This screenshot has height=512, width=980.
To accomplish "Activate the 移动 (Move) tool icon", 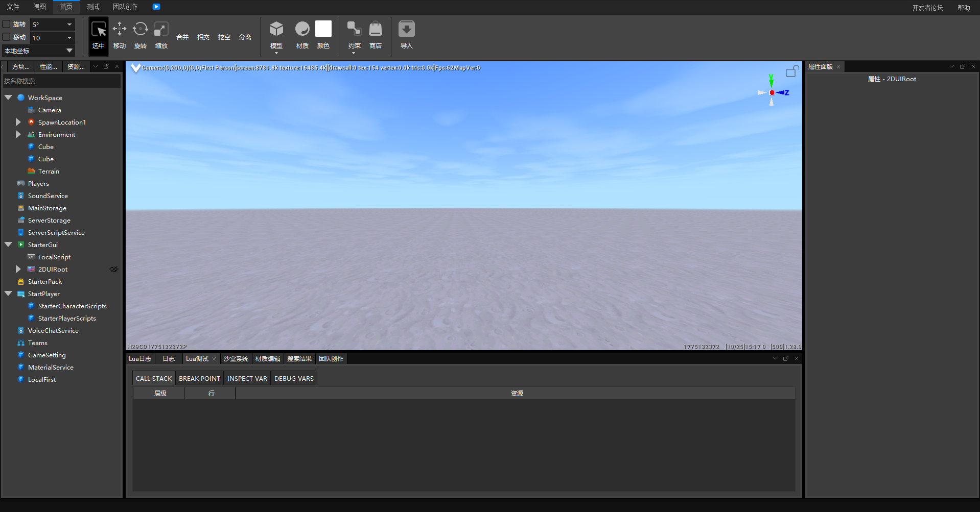I will 120,29.
